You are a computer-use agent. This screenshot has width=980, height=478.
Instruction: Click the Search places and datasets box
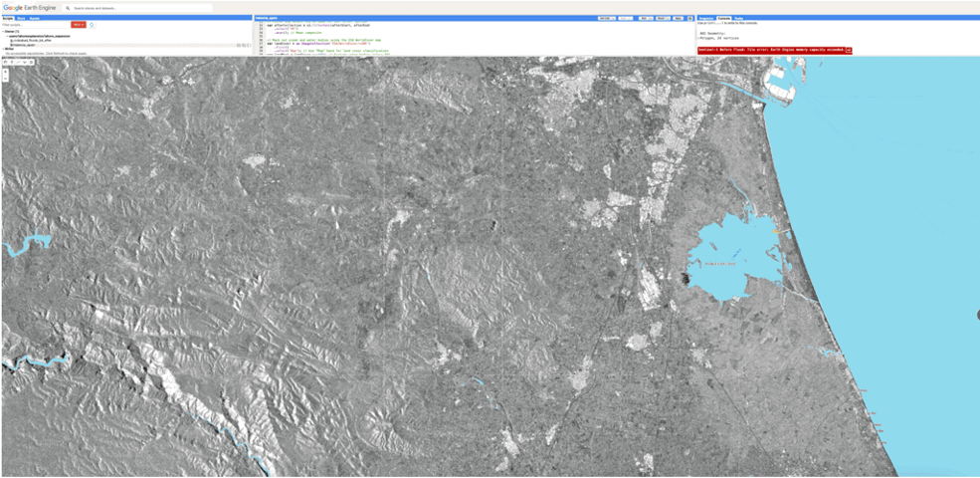(x=139, y=7)
